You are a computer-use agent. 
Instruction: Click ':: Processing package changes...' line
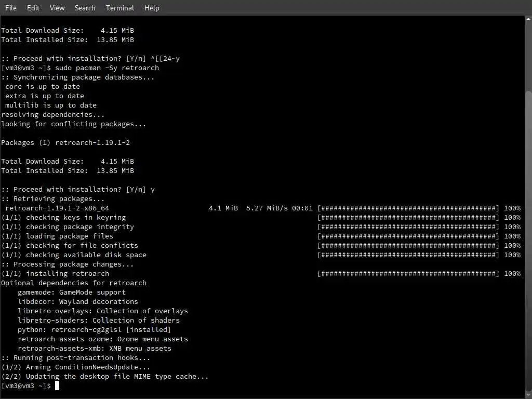[x=67, y=264]
